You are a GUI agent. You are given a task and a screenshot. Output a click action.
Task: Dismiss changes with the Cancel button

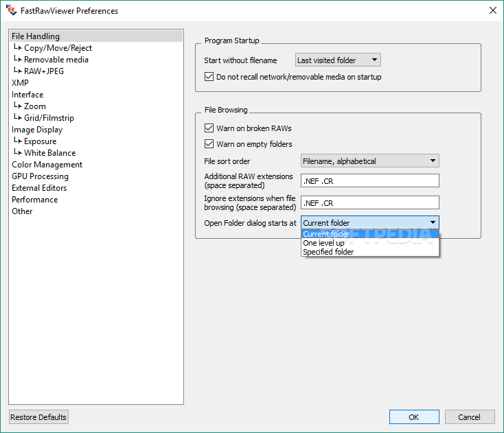pos(470,417)
